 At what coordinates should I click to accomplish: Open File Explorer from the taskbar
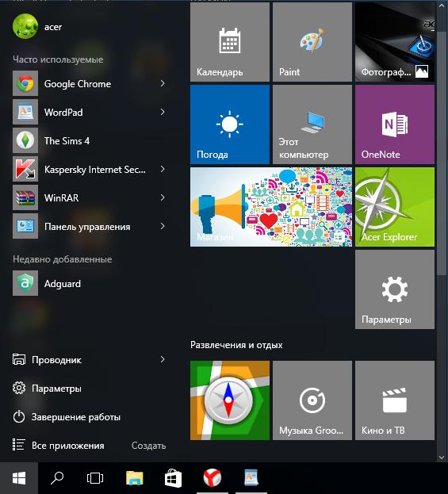pos(135,478)
